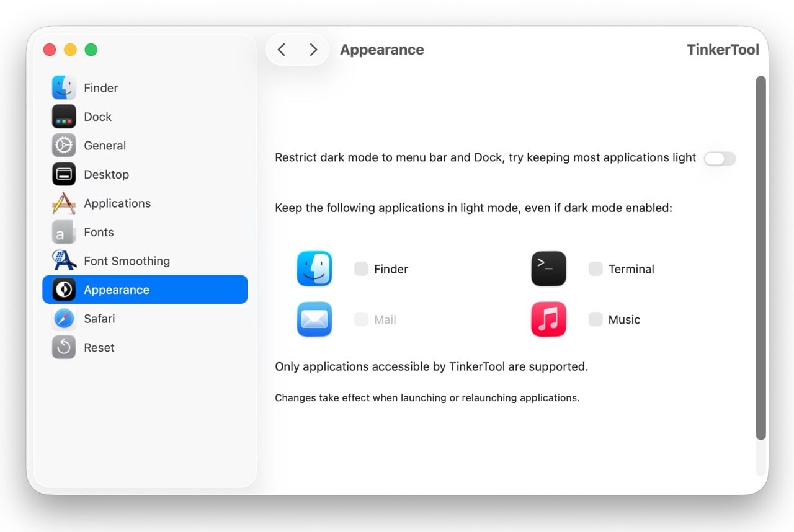Navigate forward with the right arrow button
Image resolution: width=794 pixels, height=532 pixels.
click(x=313, y=49)
